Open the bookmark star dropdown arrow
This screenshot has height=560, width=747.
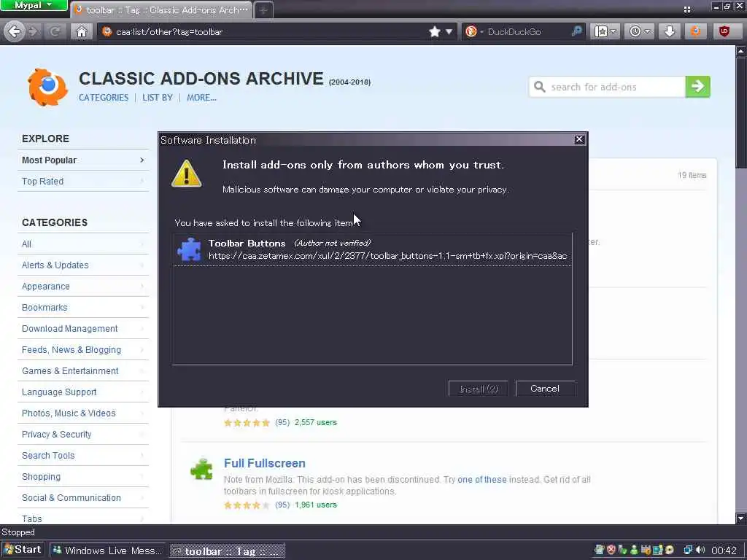[449, 32]
